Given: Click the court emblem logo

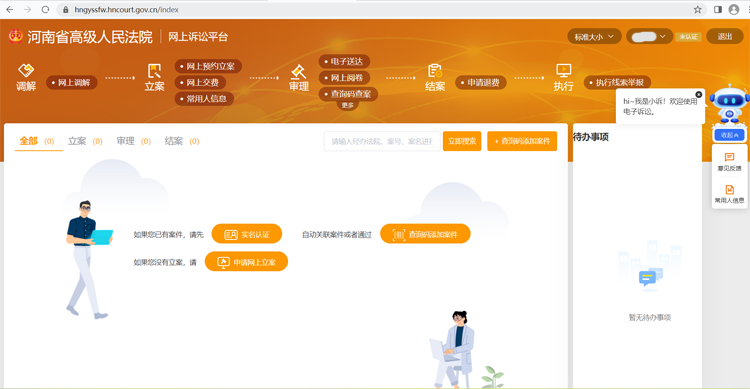Looking at the screenshot, I should pyautogui.click(x=15, y=36).
